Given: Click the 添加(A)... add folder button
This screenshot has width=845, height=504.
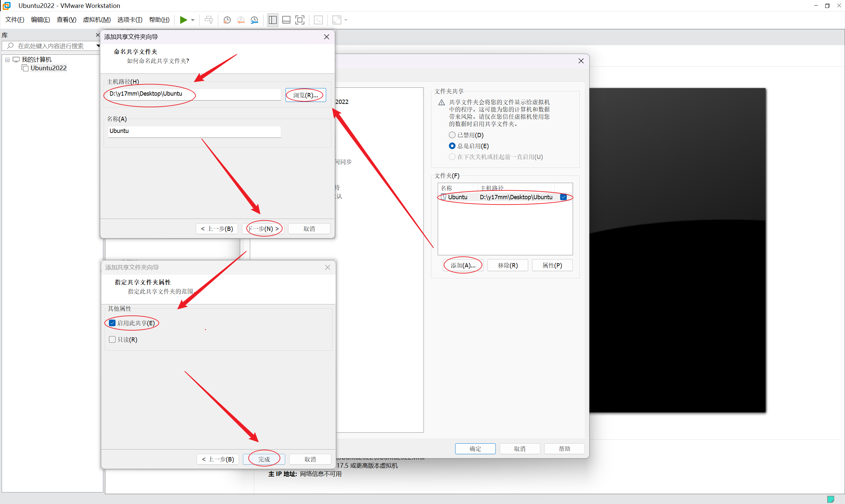Looking at the screenshot, I should [x=463, y=265].
